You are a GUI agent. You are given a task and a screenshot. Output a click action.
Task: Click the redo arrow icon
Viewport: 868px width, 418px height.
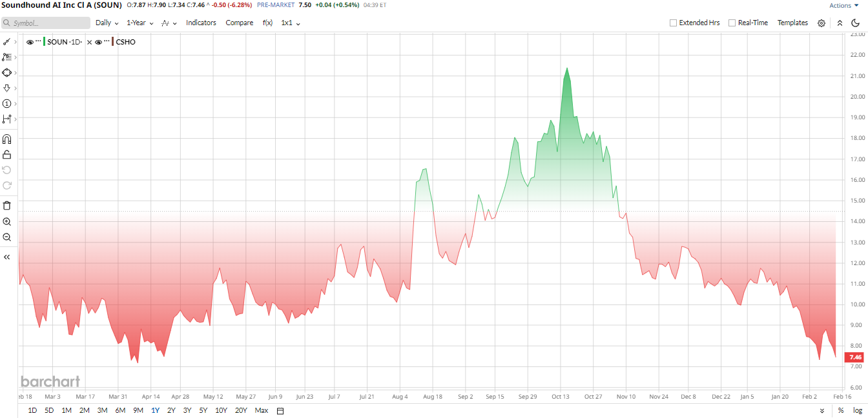(7, 185)
